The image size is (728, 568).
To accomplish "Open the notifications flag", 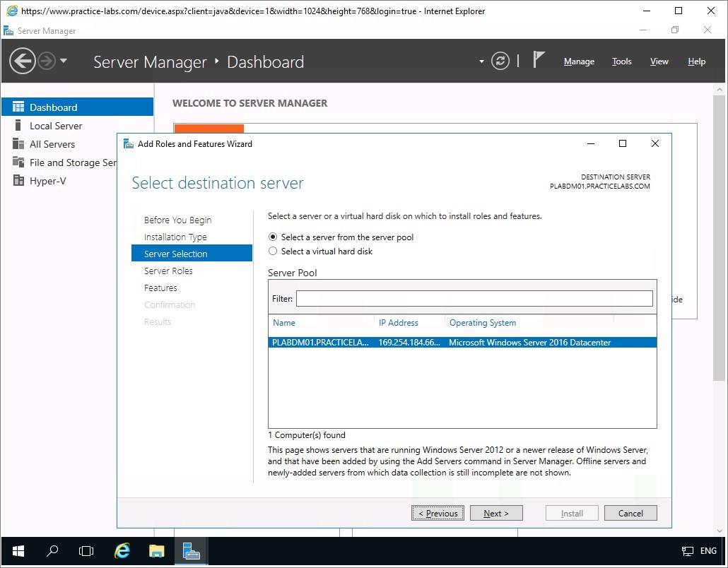I will [x=538, y=60].
